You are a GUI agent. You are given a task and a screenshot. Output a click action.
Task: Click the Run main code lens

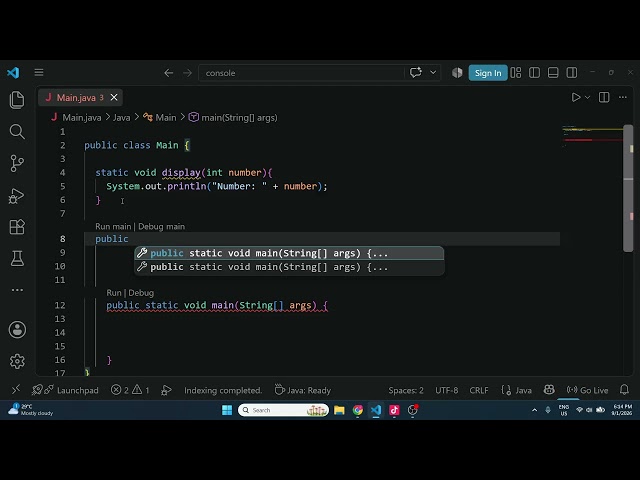pyautogui.click(x=113, y=227)
